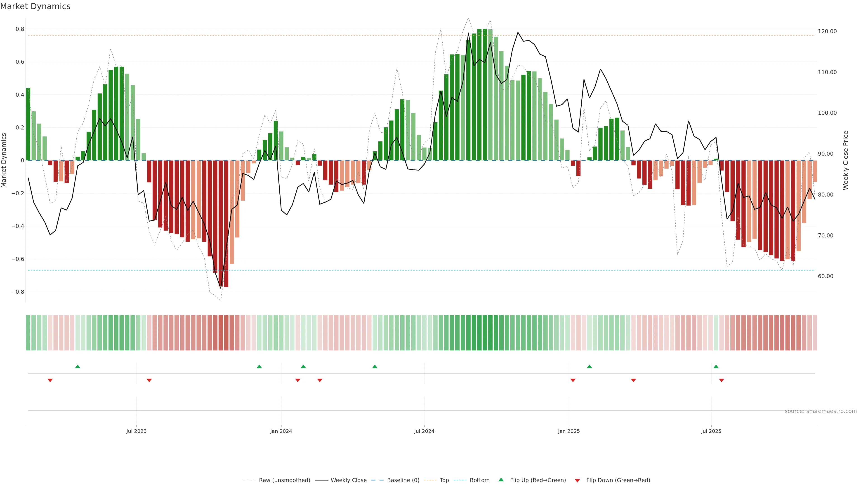Click the source: sharemaestro.com text
868x488 pixels.
821,411
